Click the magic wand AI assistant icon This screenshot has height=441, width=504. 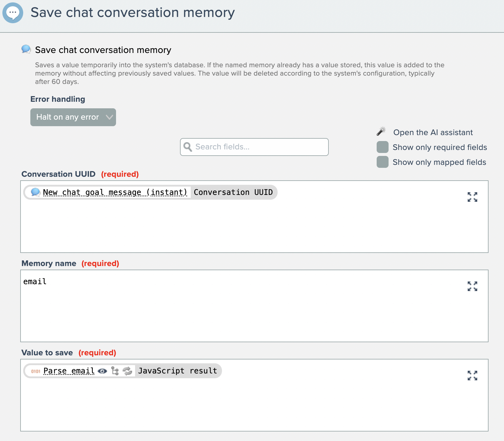click(381, 131)
